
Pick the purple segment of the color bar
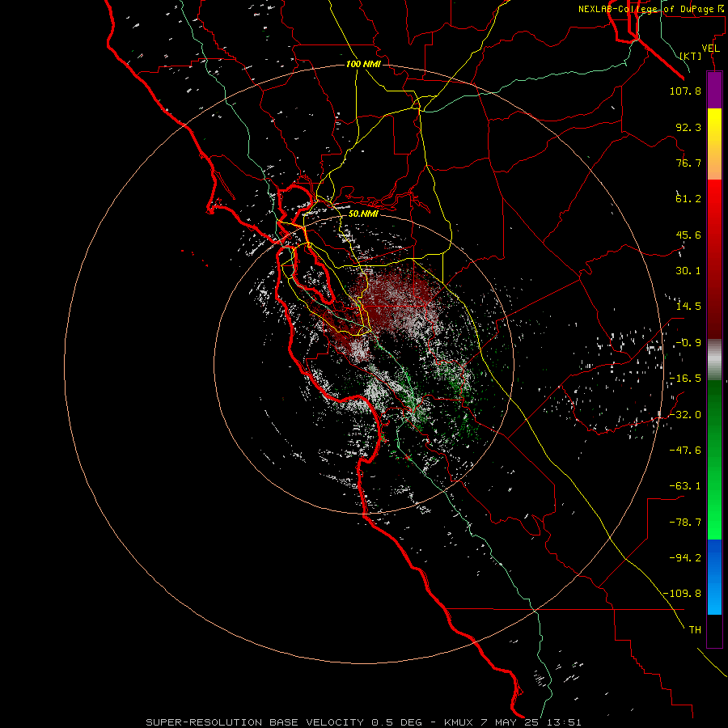click(714, 90)
